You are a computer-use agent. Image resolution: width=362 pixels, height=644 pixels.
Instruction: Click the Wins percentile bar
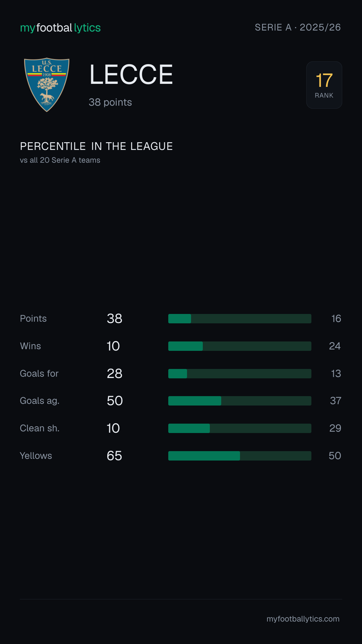(x=240, y=346)
